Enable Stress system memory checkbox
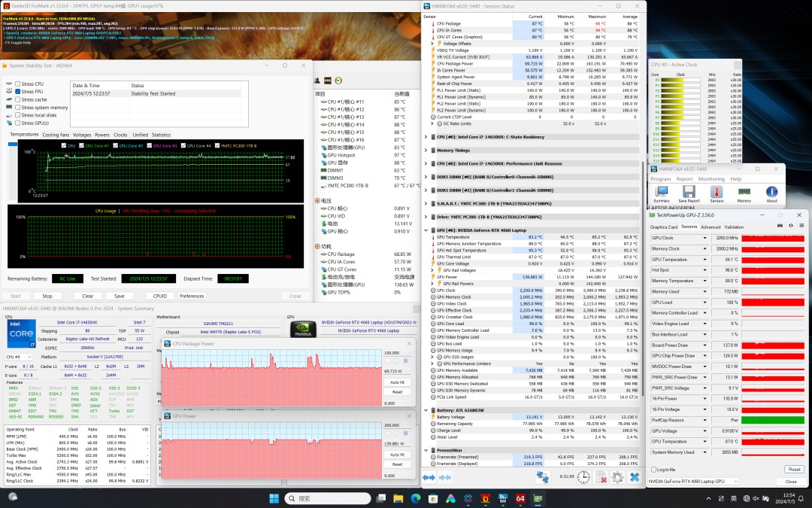The image size is (812, 508). (17, 108)
